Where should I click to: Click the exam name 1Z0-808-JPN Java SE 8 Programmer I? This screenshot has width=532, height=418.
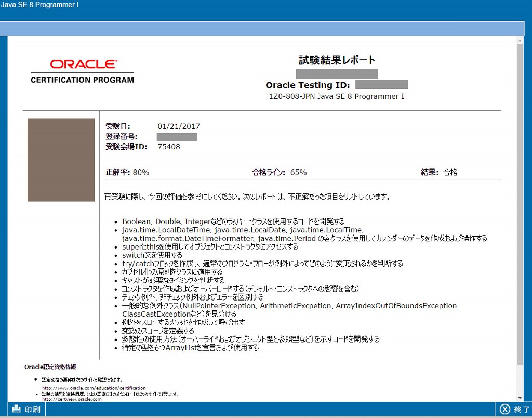coord(337,96)
